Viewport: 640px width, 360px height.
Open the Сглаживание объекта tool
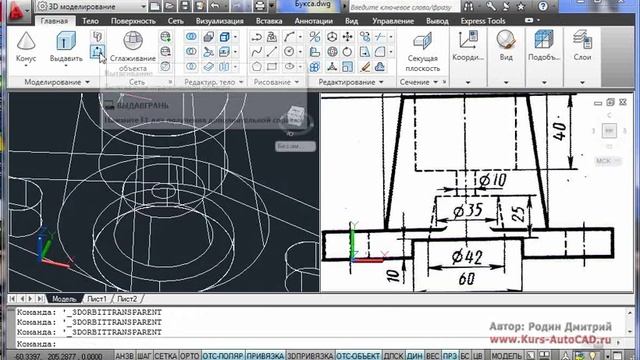point(133,51)
